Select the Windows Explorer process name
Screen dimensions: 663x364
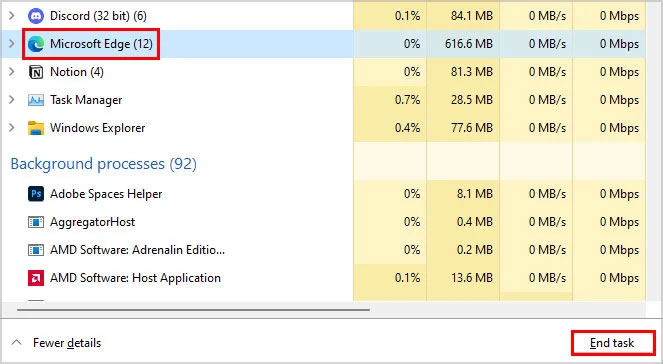(97, 128)
